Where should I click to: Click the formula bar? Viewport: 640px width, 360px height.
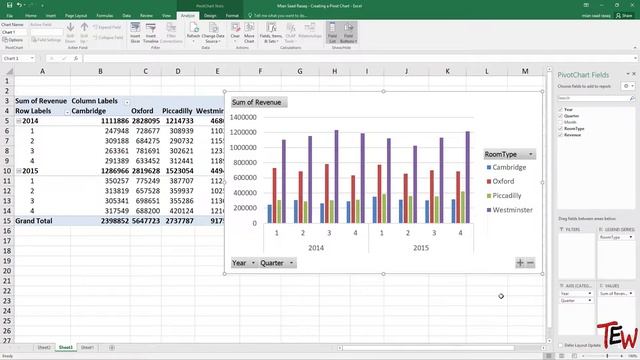[359, 58]
